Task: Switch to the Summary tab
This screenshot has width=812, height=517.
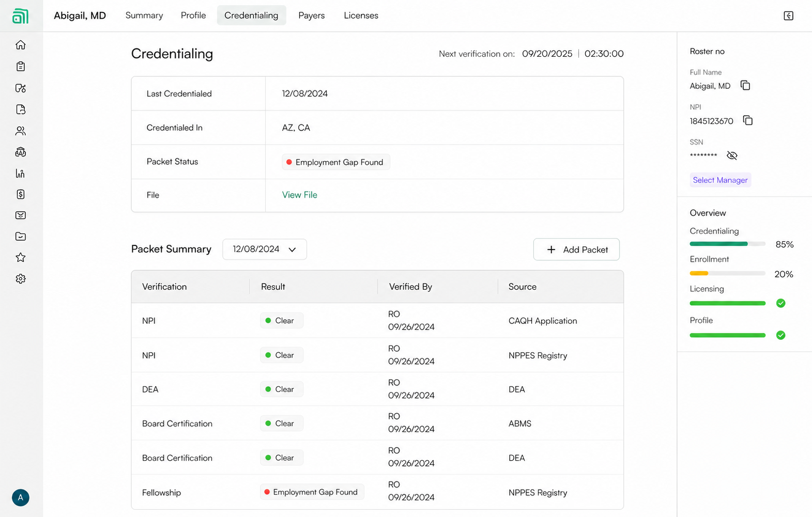Action: click(144, 15)
